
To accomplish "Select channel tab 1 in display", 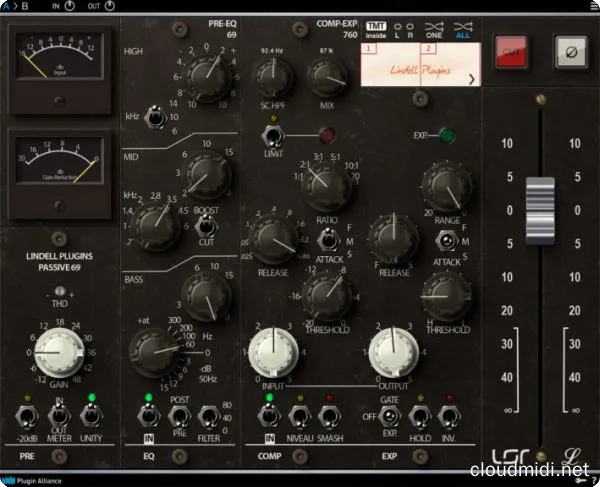I will (x=369, y=48).
